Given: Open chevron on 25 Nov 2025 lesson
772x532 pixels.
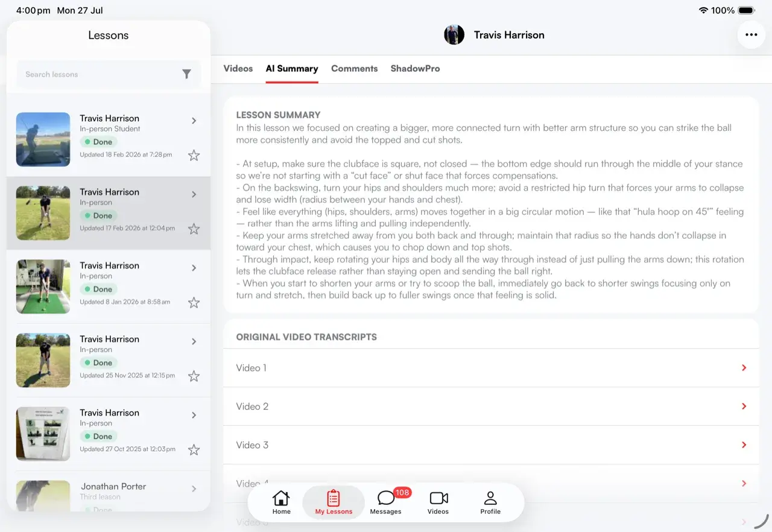Looking at the screenshot, I should point(194,341).
